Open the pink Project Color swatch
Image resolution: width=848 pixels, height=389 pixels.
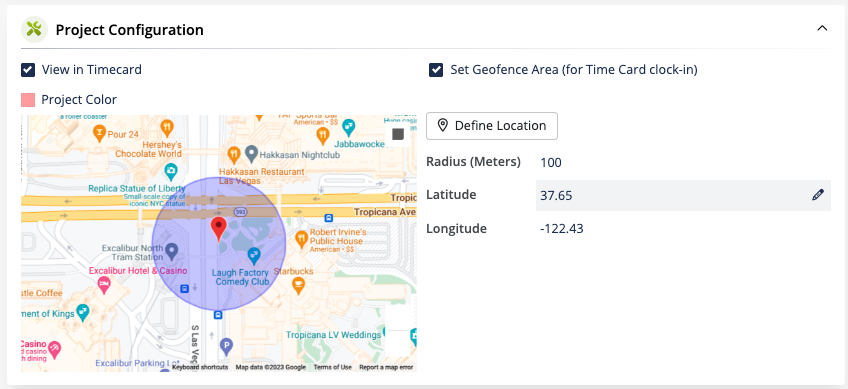coord(28,100)
